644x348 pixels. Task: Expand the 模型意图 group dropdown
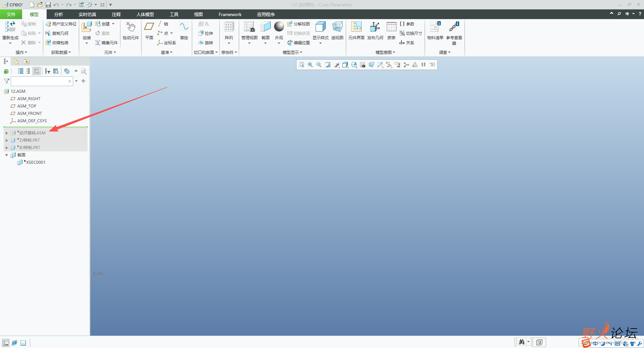pyautogui.click(x=385, y=52)
